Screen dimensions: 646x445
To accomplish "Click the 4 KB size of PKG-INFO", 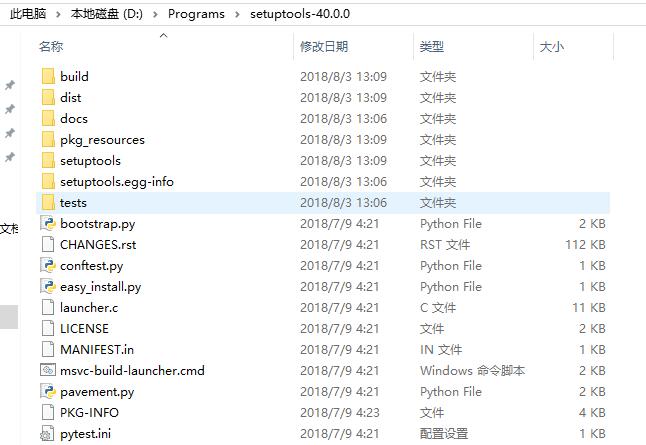I will coord(592,413).
